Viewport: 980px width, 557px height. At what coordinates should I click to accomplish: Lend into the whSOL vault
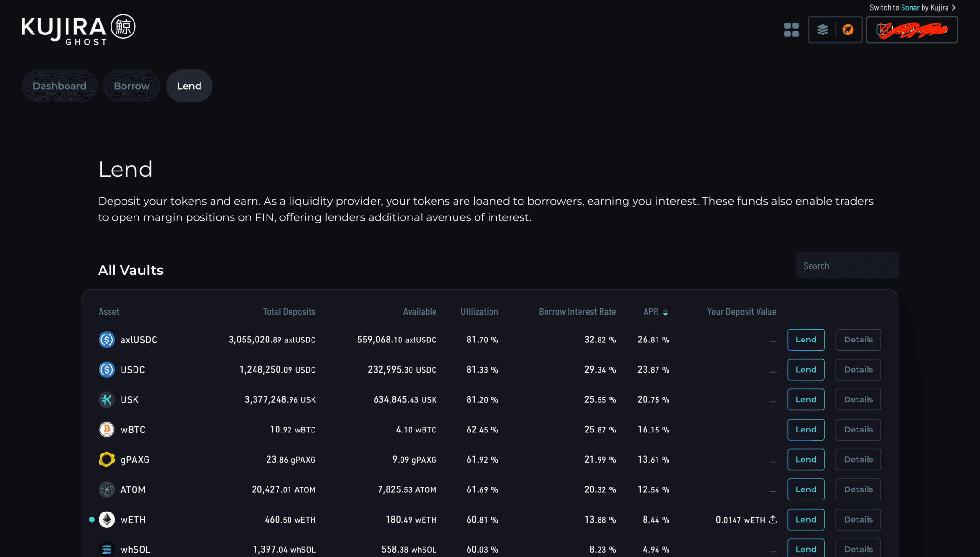coord(806,548)
